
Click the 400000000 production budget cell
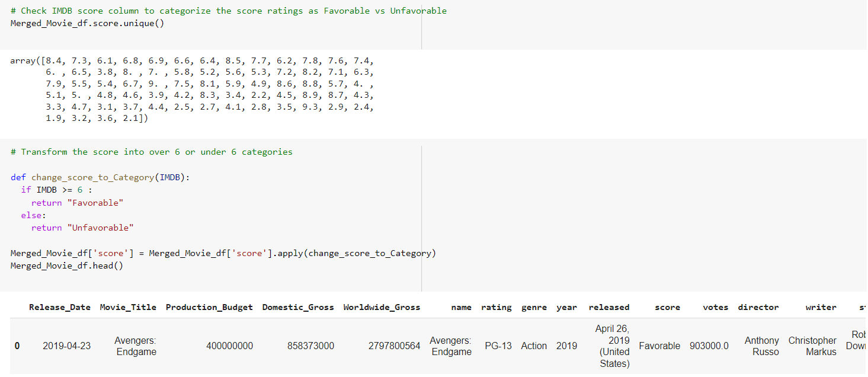(x=229, y=346)
